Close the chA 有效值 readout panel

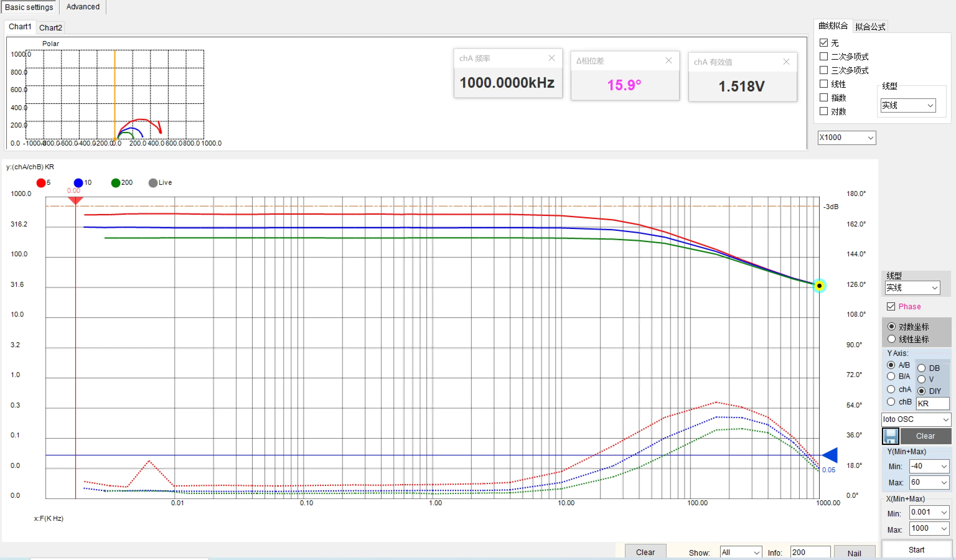click(786, 62)
